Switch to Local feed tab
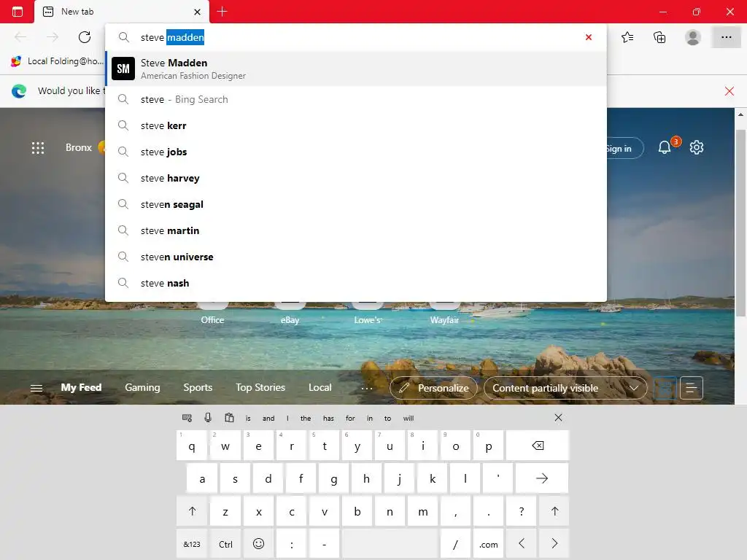 click(320, 388)
